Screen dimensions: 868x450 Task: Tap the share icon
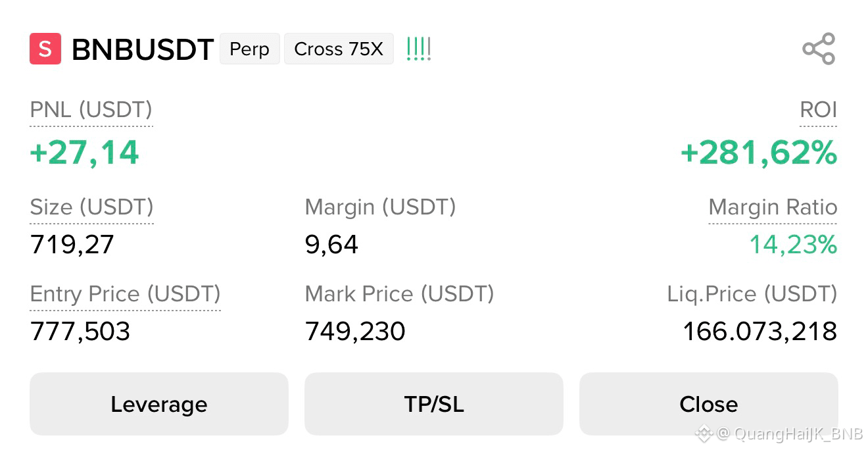(x=819, y=49)
